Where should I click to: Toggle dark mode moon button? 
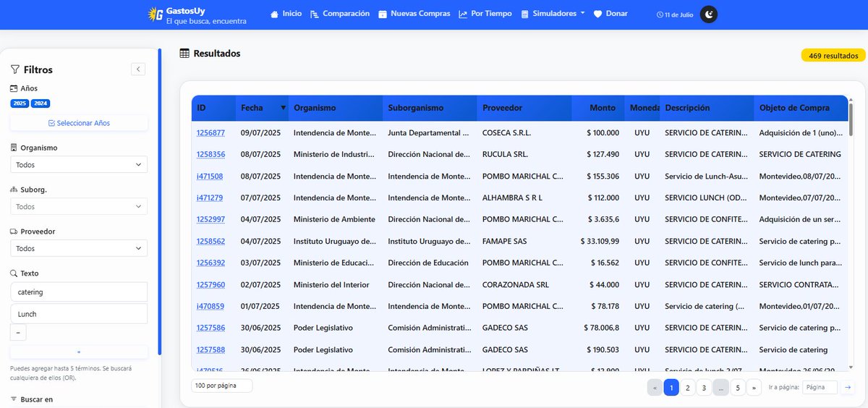click(709, 14)
